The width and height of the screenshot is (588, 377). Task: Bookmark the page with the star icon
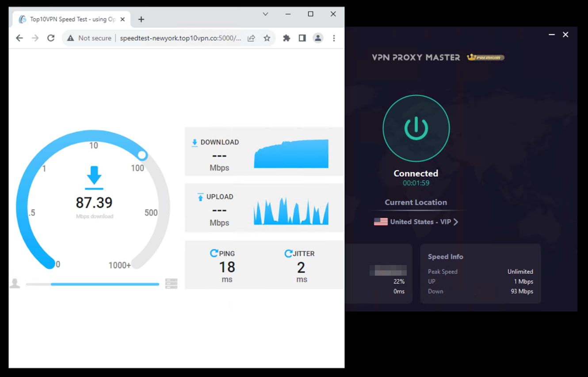pos(267,38)
